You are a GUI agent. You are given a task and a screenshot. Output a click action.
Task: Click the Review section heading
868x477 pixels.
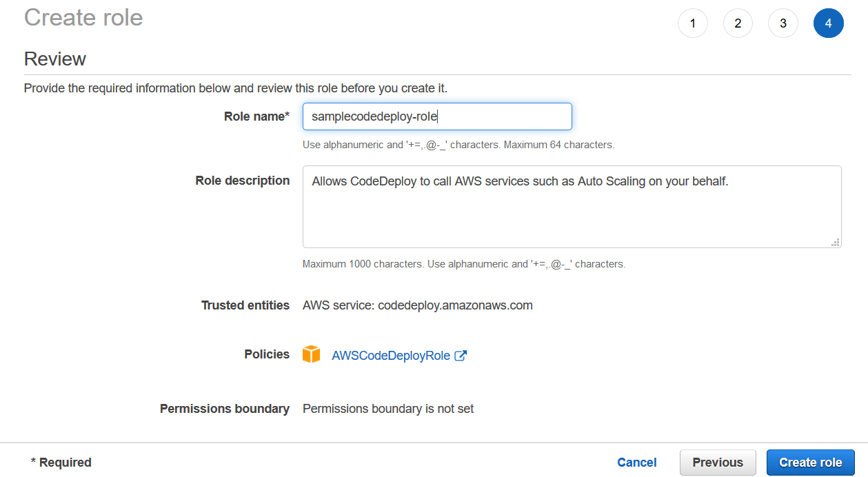tap(55, 59)
